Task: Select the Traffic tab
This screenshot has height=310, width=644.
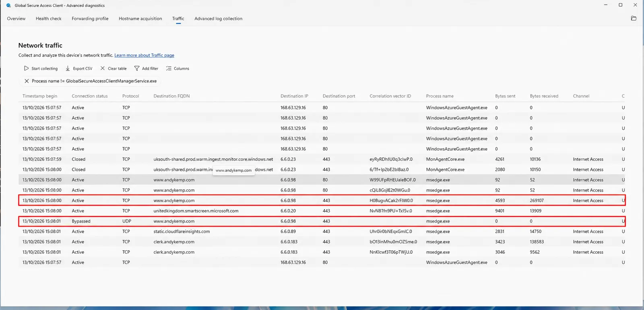Action: (178, 19)
